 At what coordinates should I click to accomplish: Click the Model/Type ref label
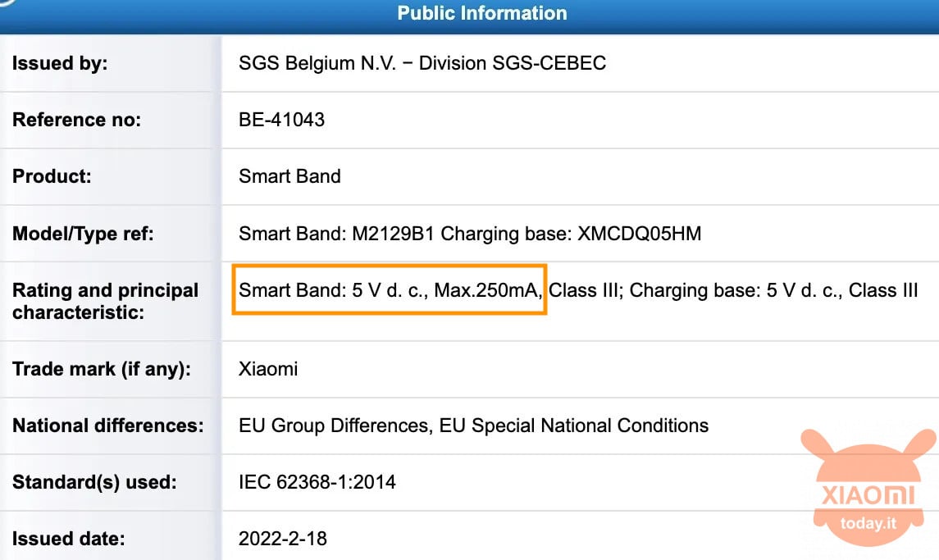(83, 233)
